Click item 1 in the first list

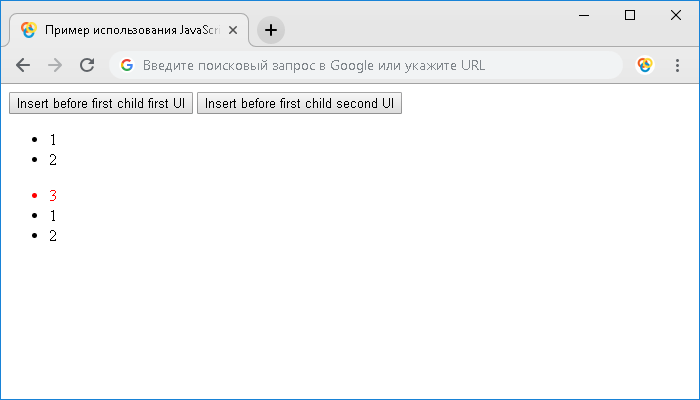coord(53,140)
